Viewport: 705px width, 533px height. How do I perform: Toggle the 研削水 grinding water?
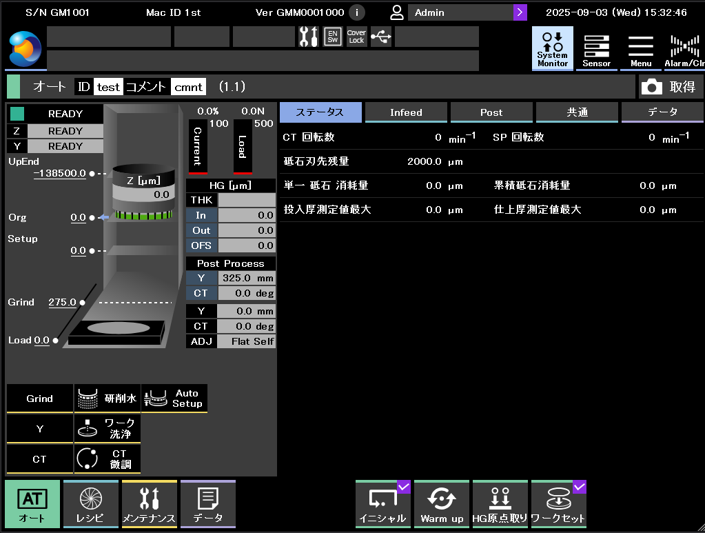[x=108, y=398]
